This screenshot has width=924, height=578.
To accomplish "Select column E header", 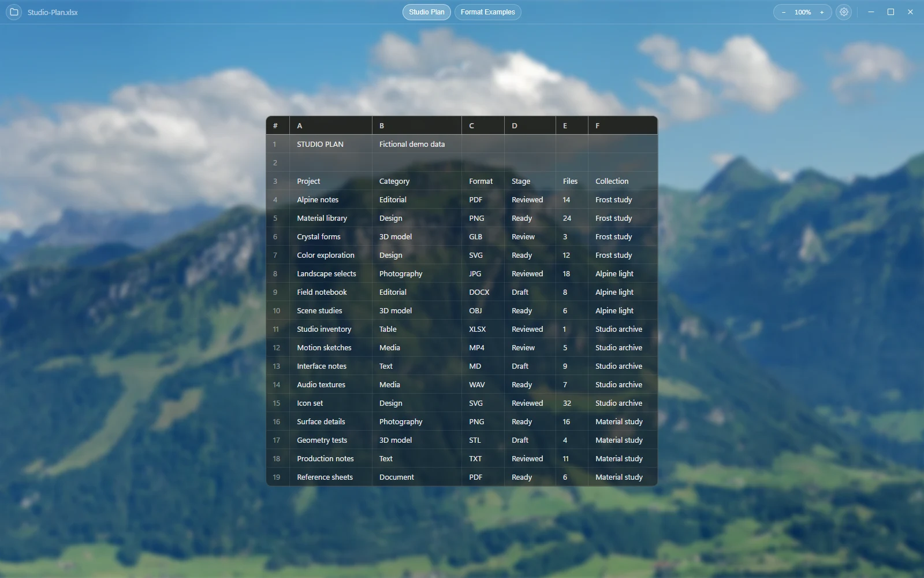I will [572, 125].
